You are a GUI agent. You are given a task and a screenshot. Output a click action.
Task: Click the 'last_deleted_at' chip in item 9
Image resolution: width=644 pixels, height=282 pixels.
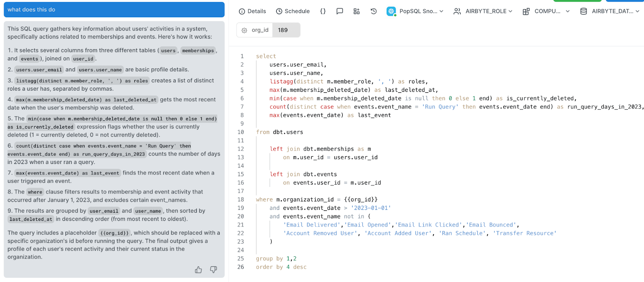[x=31, y=220]
